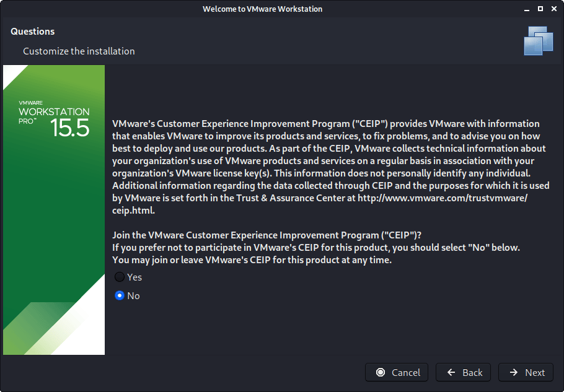Image resolution: width=564 pixels, height=392 pixels.
Task: Minimize the VMware installer window
Action: [527, 9]
